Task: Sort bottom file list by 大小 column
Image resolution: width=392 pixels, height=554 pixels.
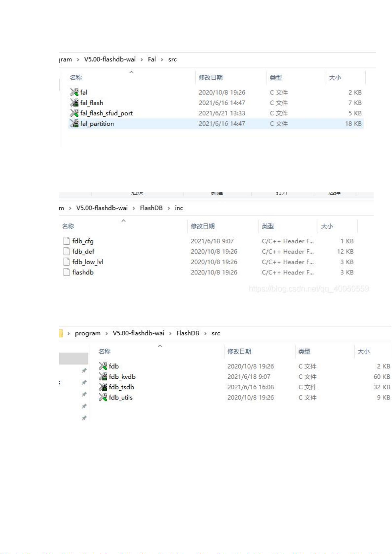Action: pyautogui.click(x=363, y=351)
